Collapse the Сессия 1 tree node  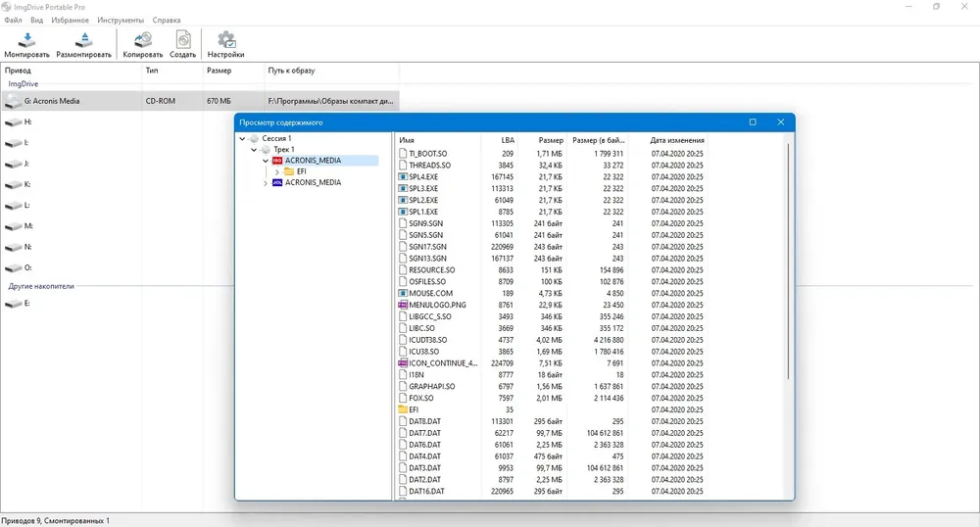242,139
